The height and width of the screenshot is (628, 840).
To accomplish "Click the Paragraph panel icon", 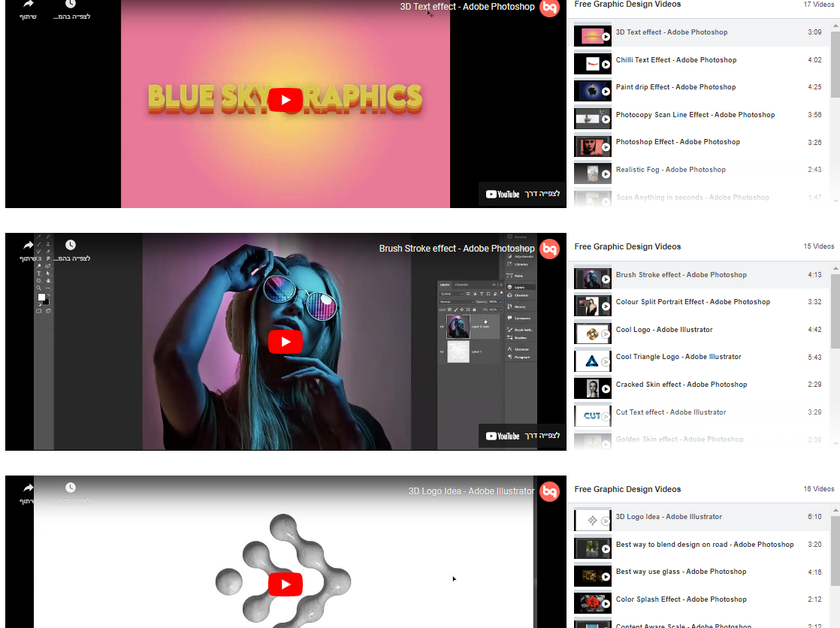I will click(x=509, y=357).
